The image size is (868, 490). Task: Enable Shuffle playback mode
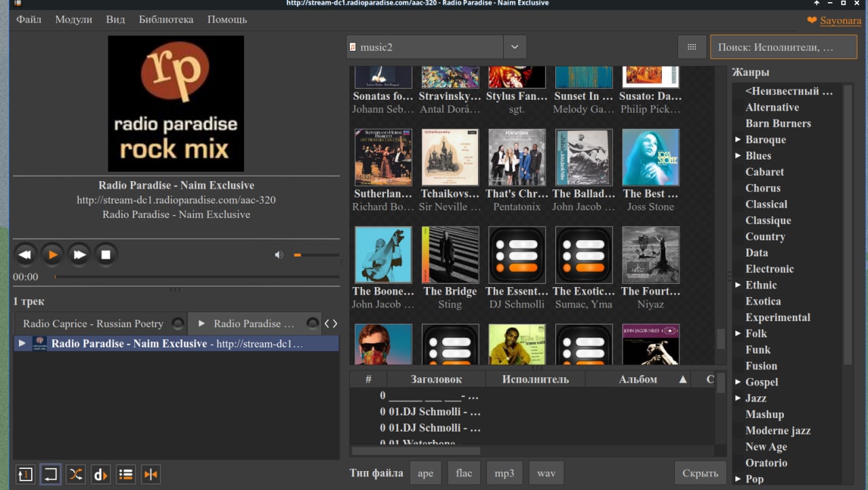click(x=75, y=474)
